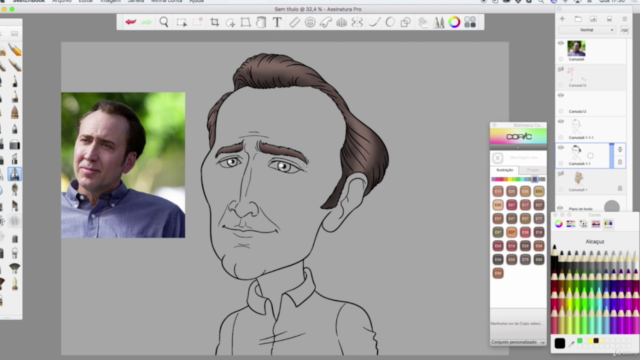Viewport: 640px width, 360px height.
Task: Select the Symmetry tool
Action: coord(357,22)
